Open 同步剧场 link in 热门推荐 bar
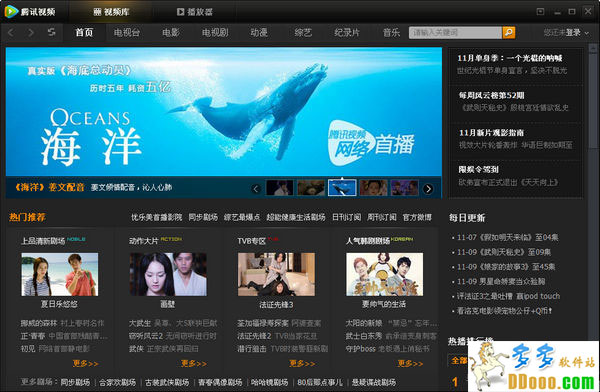Viewport: 600px width, 392px height. point(203,217)
